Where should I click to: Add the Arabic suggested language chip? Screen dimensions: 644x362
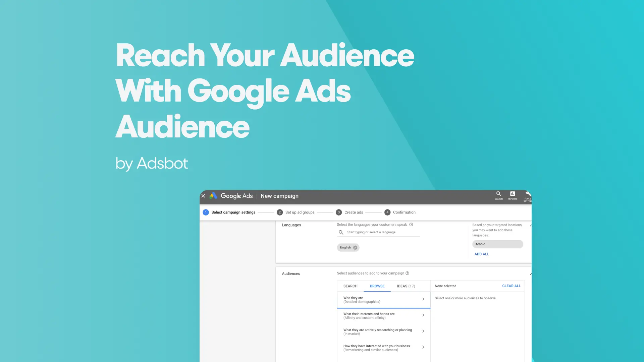(498, 244)
